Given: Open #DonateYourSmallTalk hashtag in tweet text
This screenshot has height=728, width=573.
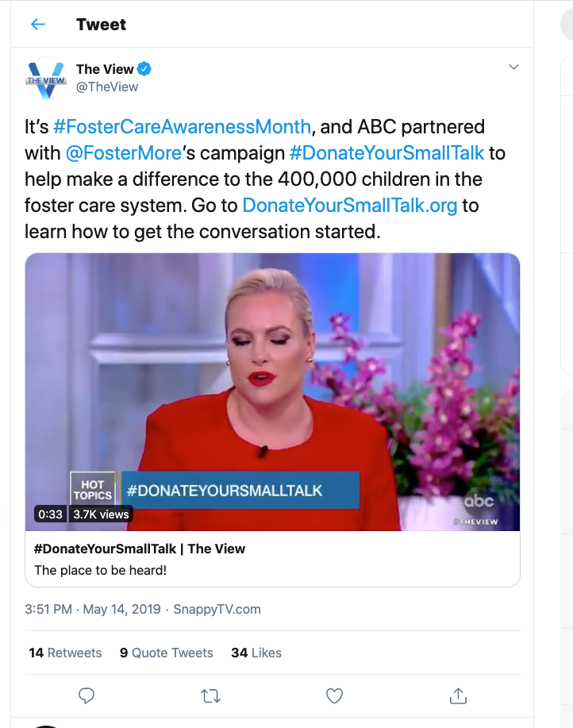Looking at the screenshot, I should tap(386, 153).
